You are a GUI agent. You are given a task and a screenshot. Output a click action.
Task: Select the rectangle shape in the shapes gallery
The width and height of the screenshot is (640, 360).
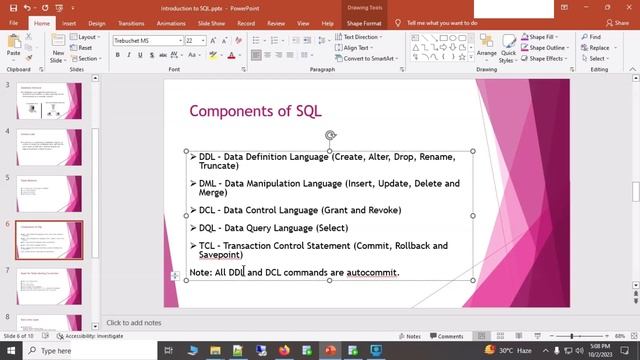pyautogui.click(x=444, y=38)
